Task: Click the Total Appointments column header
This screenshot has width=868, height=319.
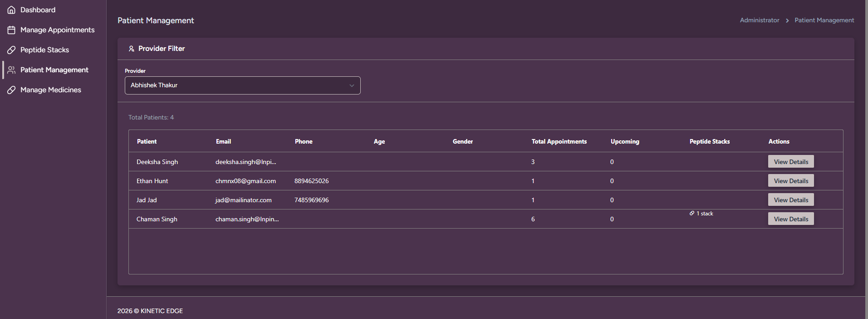Action: pyautogui.click(x=559, y=142)
